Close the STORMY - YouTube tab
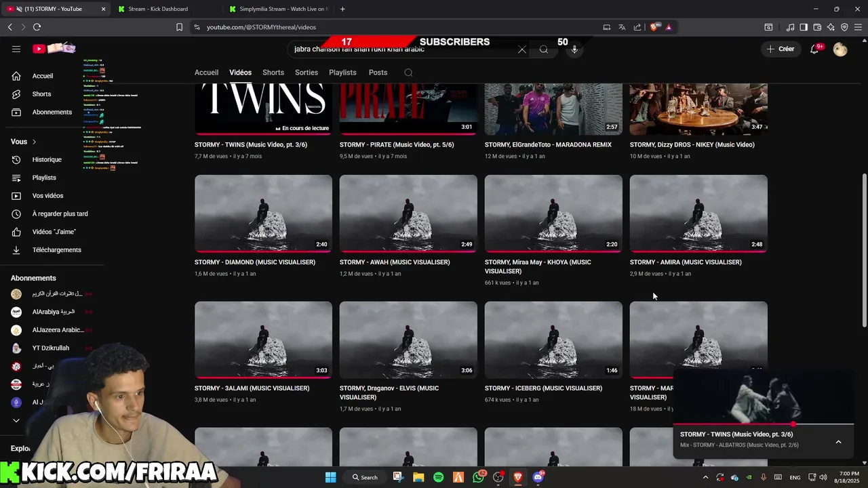868x488 pixels. point(103,9)
